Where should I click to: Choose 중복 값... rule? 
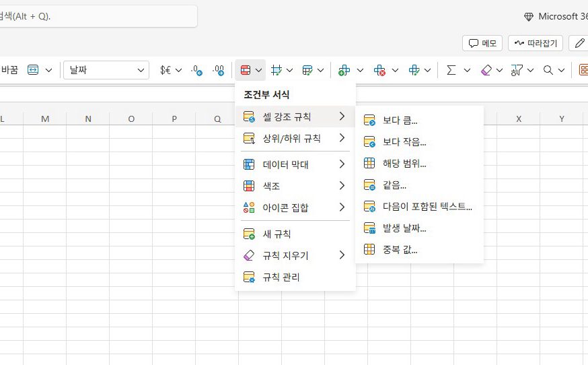pyautogui.click(x=419, y=249)
